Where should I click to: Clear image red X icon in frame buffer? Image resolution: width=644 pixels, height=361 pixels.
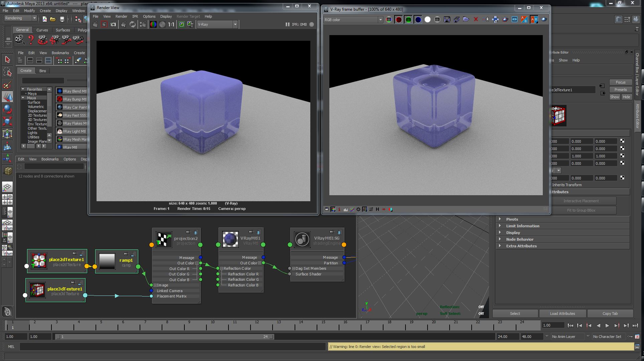(x=476, y=19)
